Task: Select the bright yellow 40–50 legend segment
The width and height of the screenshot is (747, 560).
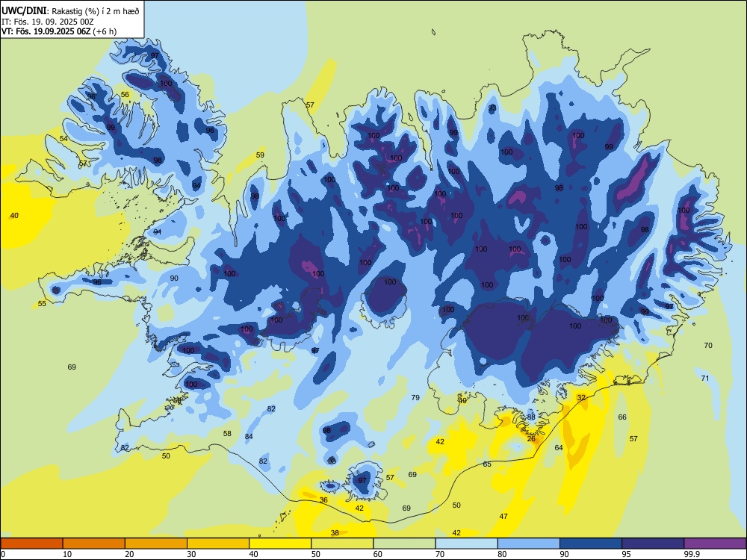Action: pyautogui.click(x=280, y=544)
